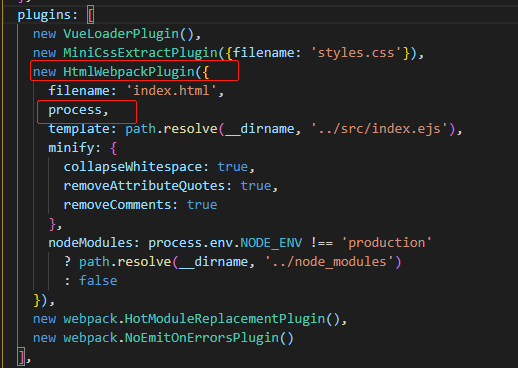Click the collapseWhitespace option
518x368 pixels.
coord(133,167)
